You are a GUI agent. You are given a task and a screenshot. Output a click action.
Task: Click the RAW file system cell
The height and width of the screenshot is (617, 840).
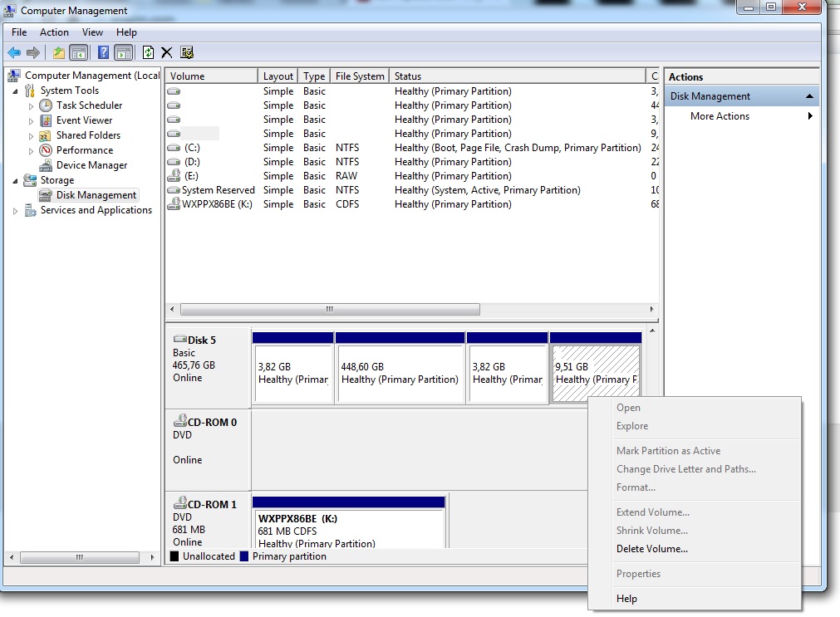click(x=346, y=176)
